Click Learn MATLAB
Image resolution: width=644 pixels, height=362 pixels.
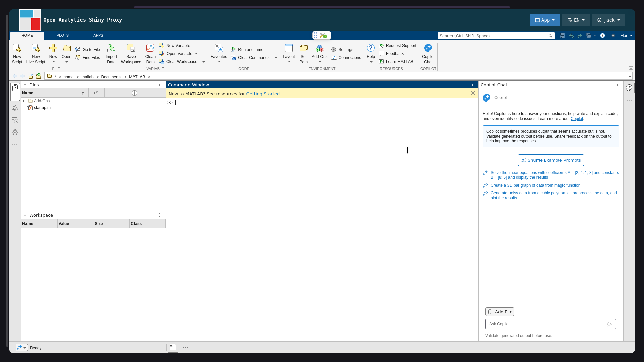coord(396,62)
